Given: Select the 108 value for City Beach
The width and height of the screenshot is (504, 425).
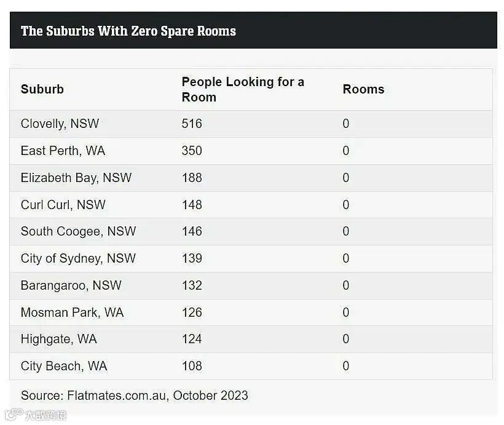Looking at the screenshot, I should 192,366.
